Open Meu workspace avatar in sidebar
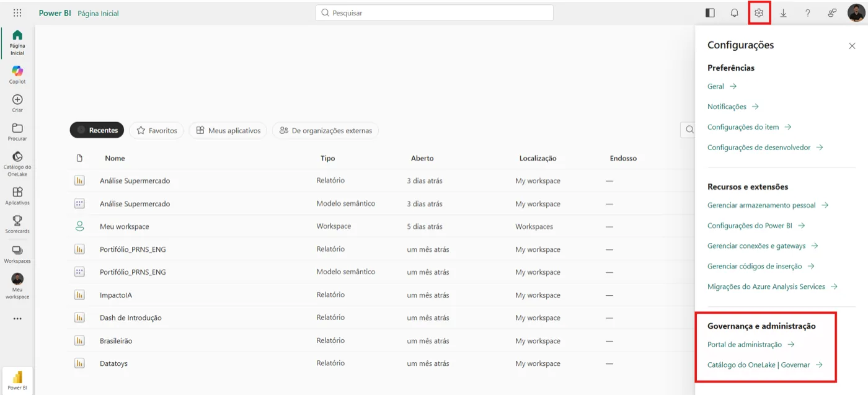 tap(17, 279)
